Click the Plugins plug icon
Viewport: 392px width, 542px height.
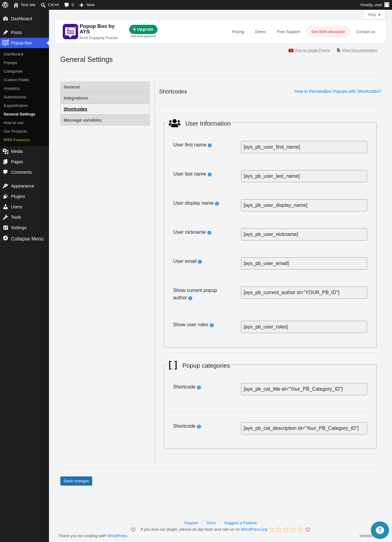(x=6, y=196)
